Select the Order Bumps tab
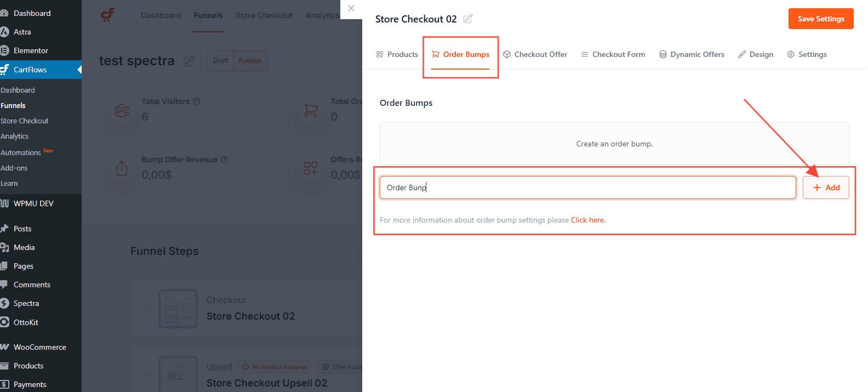 (x=460, y=54)
